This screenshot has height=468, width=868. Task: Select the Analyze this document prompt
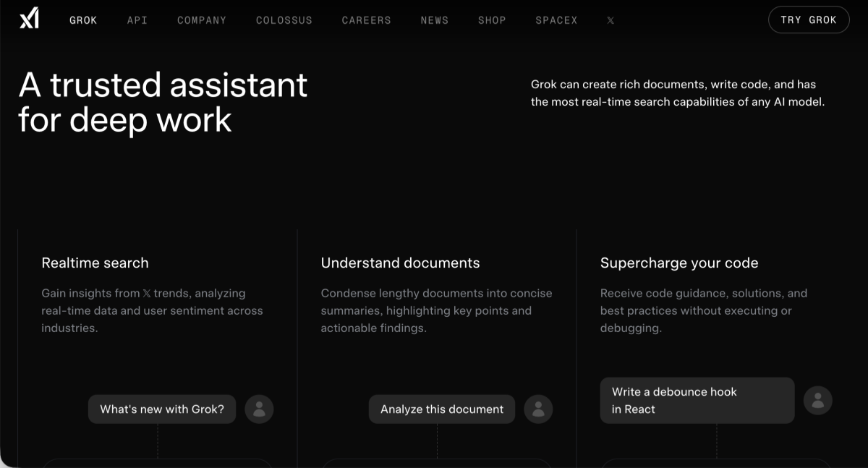442,409
